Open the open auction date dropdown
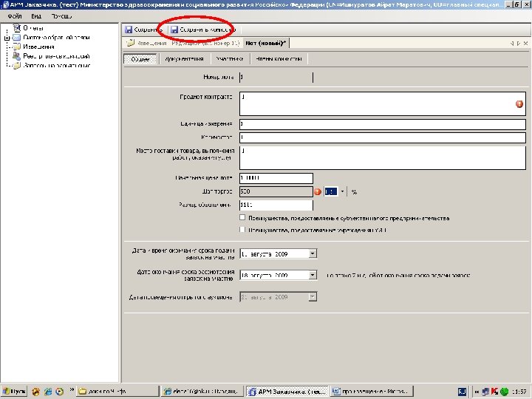The width and height of the screenshot is (532, 399). tap(313, 297)
